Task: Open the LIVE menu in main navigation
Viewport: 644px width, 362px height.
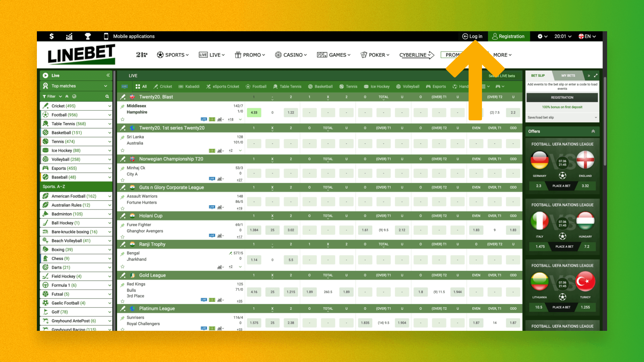Action: [x=212, y=55]
